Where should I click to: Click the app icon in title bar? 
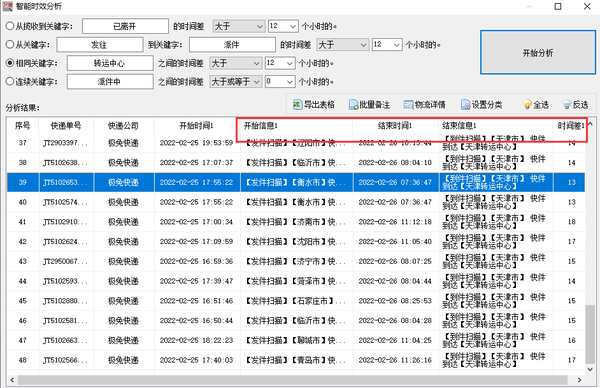click(8, 6)
